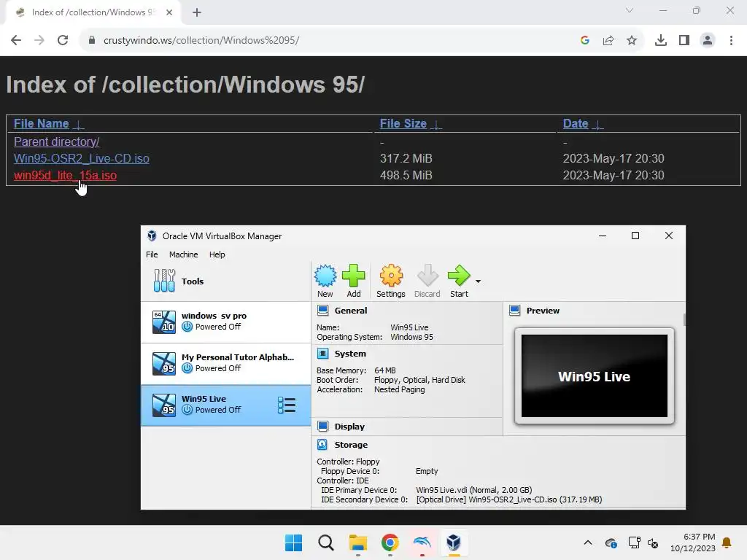Click the Add machine green plus icon

coord(354,281)
